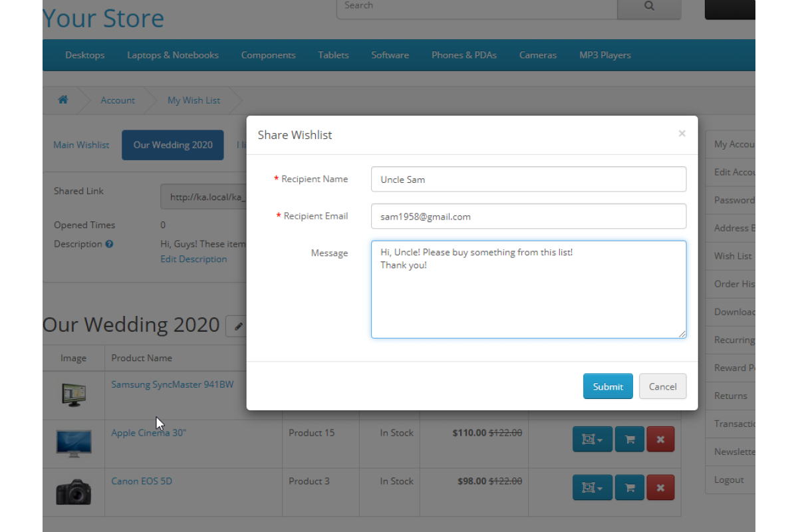The width and height of the screenshot is (798, 532).
Task: Remove Apple Cinema 30" from wishlist
Action: click(x=660, y=440)
